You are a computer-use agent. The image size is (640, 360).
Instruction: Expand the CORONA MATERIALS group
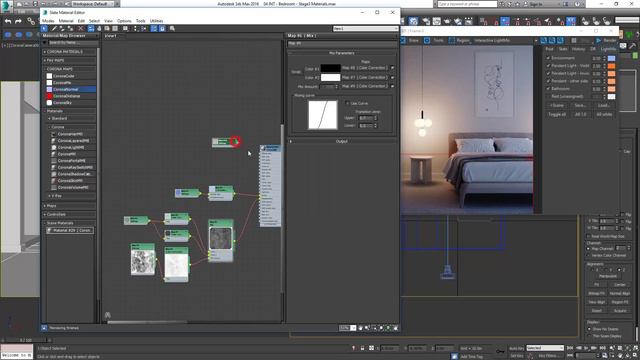point(70,52)
